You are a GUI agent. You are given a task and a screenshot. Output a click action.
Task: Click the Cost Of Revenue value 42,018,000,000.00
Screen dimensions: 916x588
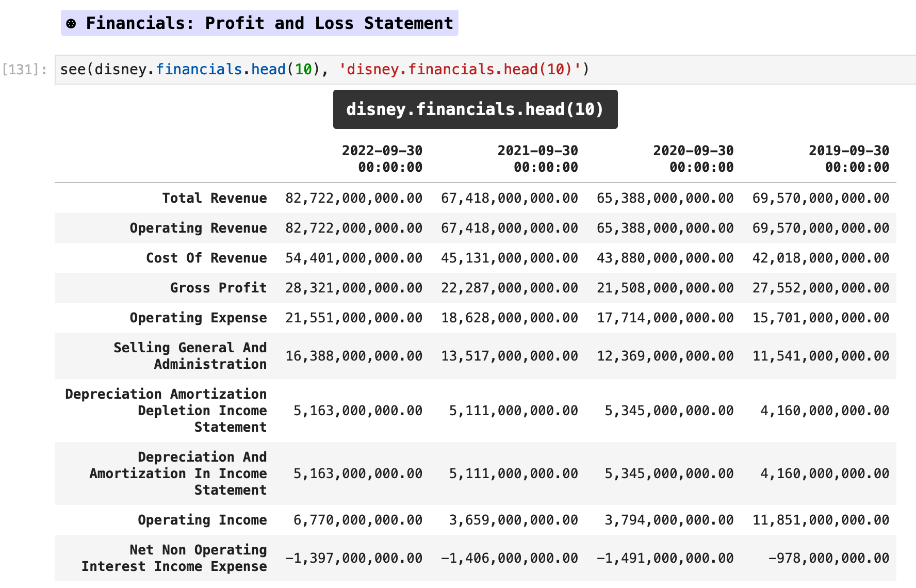pyautogui.click(x=821, y=258)
